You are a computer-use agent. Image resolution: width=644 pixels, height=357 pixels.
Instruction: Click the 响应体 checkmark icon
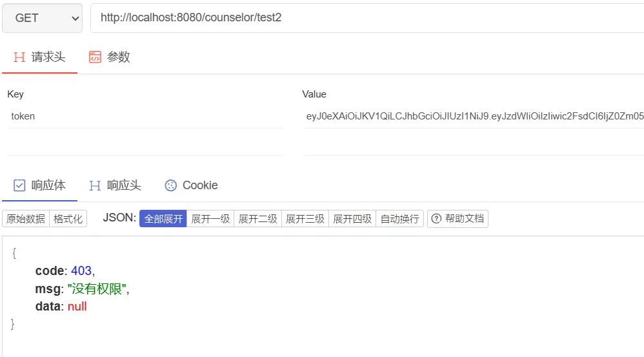[x=19, y=185]
